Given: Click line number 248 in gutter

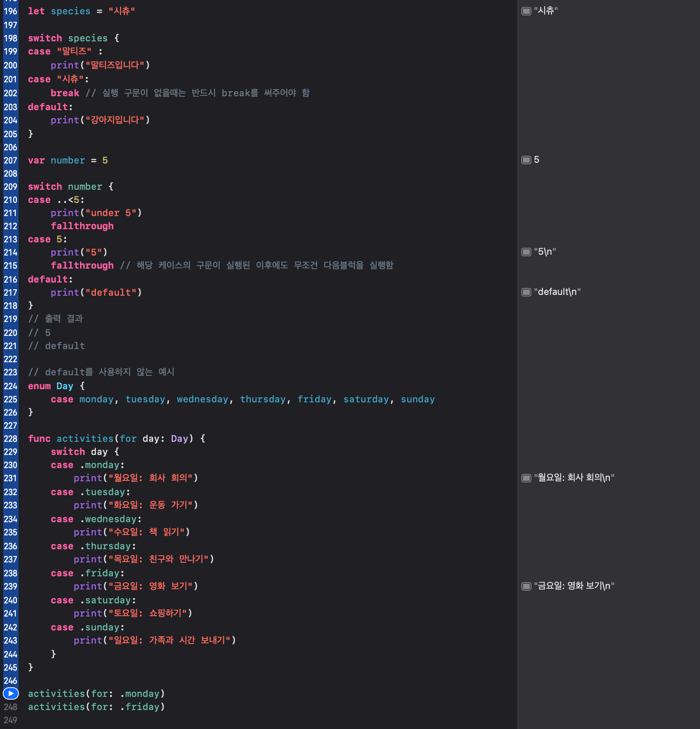Looking at the screenshot, I should [x=10, y=707].
